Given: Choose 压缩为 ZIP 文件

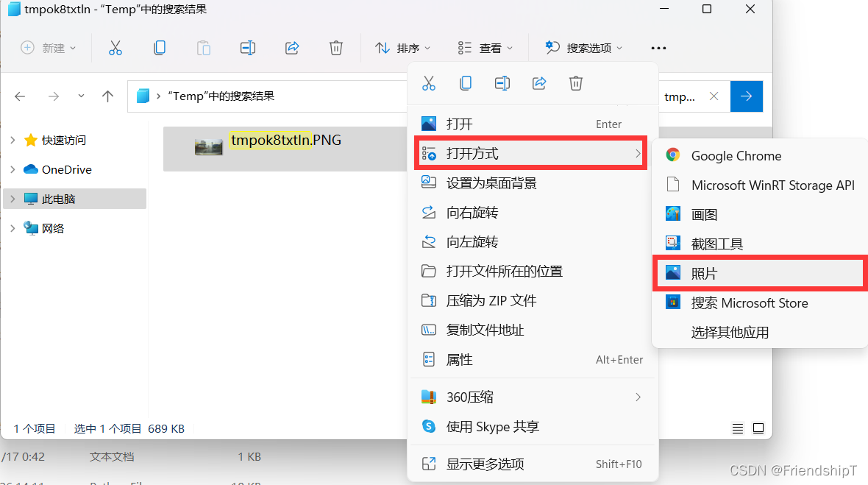Looking at the screenshot, I should click(x=532, y=300).
